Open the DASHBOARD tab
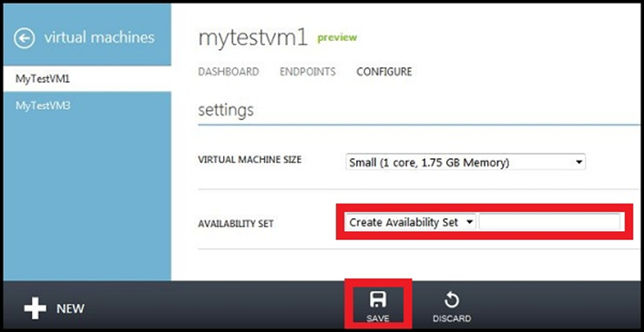 point(229,72)
